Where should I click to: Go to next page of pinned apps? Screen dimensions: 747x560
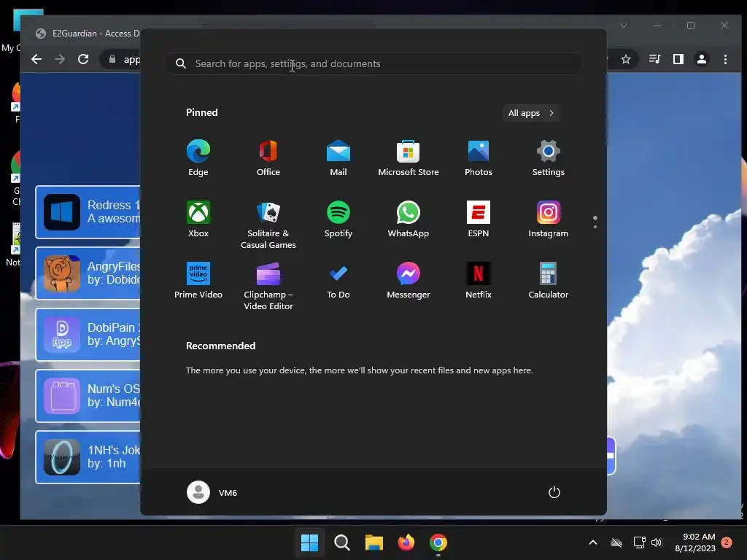coord(595,227)
